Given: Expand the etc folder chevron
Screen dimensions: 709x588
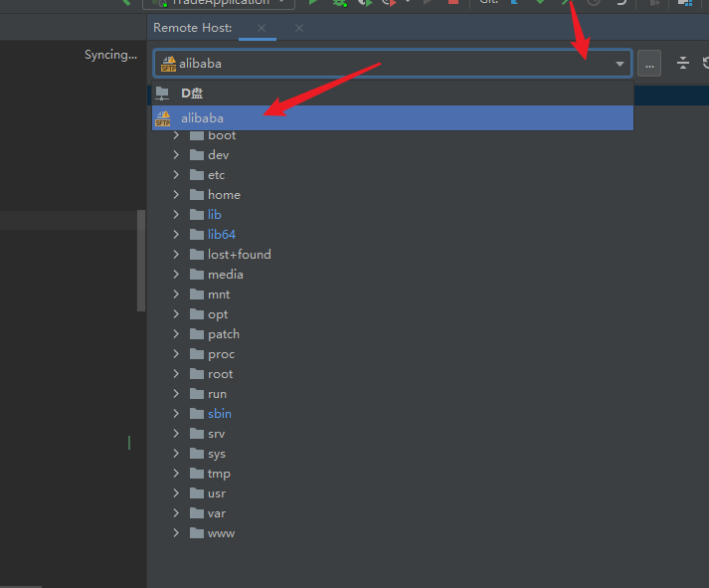Looking at the screenshot, I should tap(176, 174).
